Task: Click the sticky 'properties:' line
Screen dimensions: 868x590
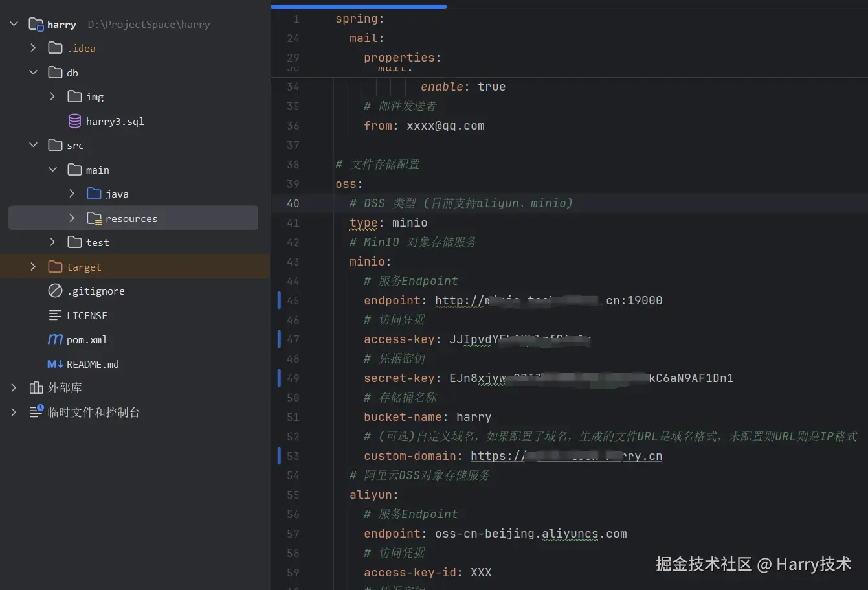Action: (x=402, y=58)
